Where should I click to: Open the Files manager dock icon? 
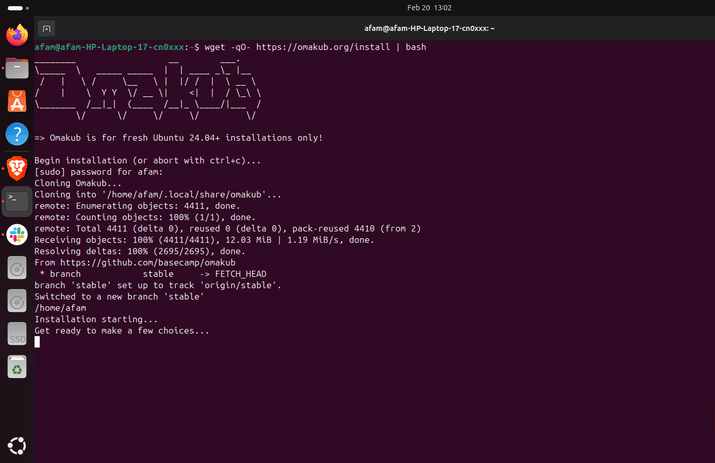pos(17,69)
